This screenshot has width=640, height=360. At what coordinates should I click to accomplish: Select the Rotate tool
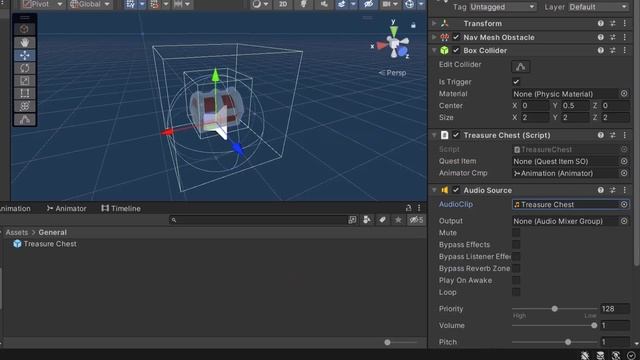coord(24,68)
